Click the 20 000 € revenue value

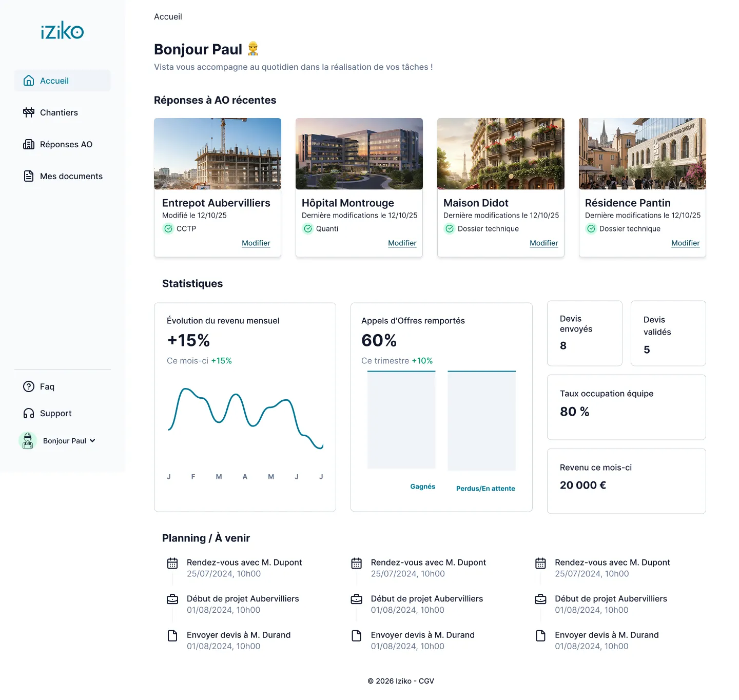click(583, 485)
